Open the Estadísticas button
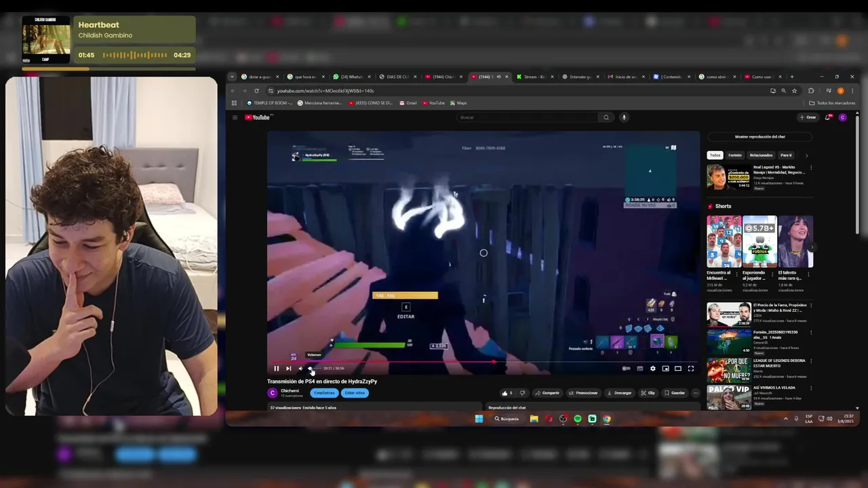 pyautogui.click(x=324, y=393)
